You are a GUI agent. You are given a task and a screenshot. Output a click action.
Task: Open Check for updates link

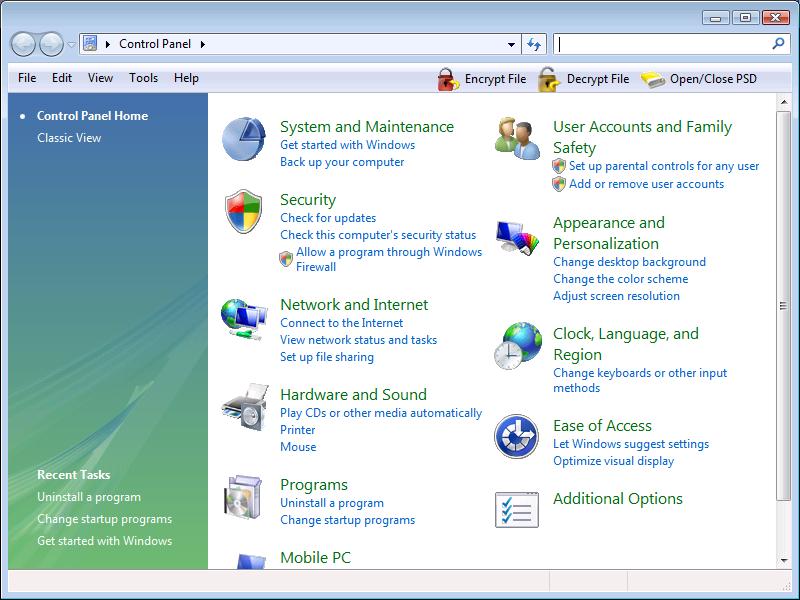pyautogui.click(x=328, y=218)
